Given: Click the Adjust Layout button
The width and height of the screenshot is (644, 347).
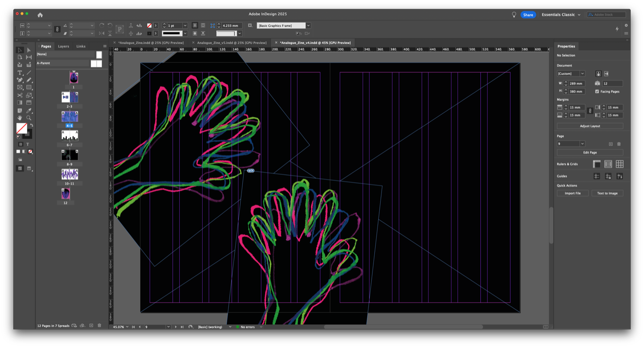Looking at the screenshot, I should pos(589,126).
